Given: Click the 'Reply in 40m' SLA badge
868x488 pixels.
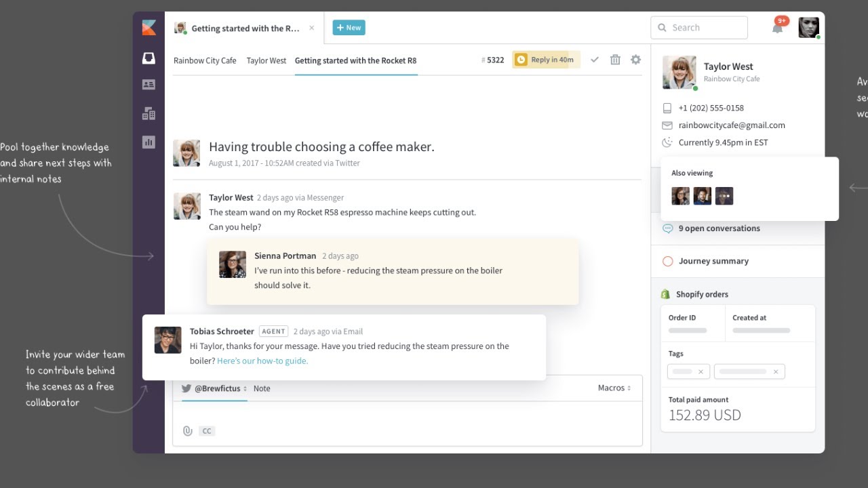Looking at the screenshot, I should (546, 60).
